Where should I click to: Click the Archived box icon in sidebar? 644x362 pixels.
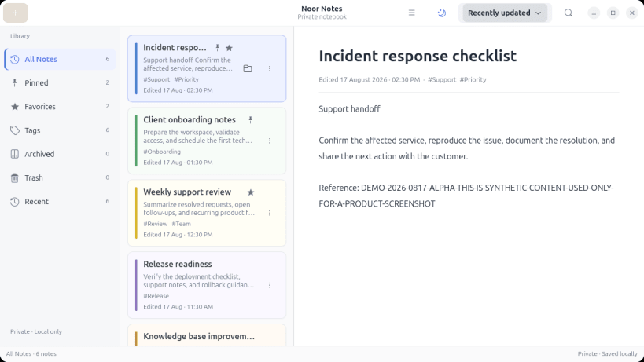[x=15, y=154]
